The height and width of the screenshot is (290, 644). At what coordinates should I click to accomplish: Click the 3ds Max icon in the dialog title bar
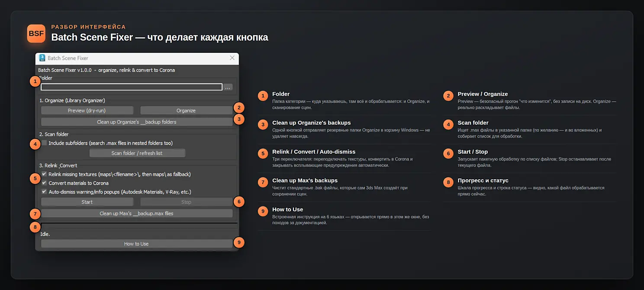pyautogui.click(x=42, y=58)
